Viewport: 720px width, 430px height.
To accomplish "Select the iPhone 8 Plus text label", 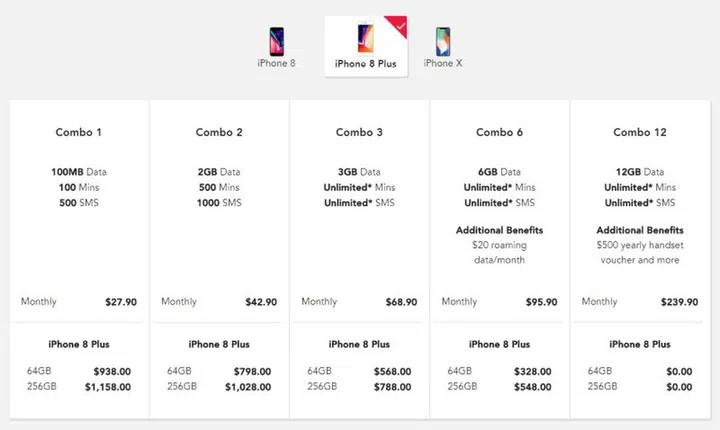I will point(365,63).
